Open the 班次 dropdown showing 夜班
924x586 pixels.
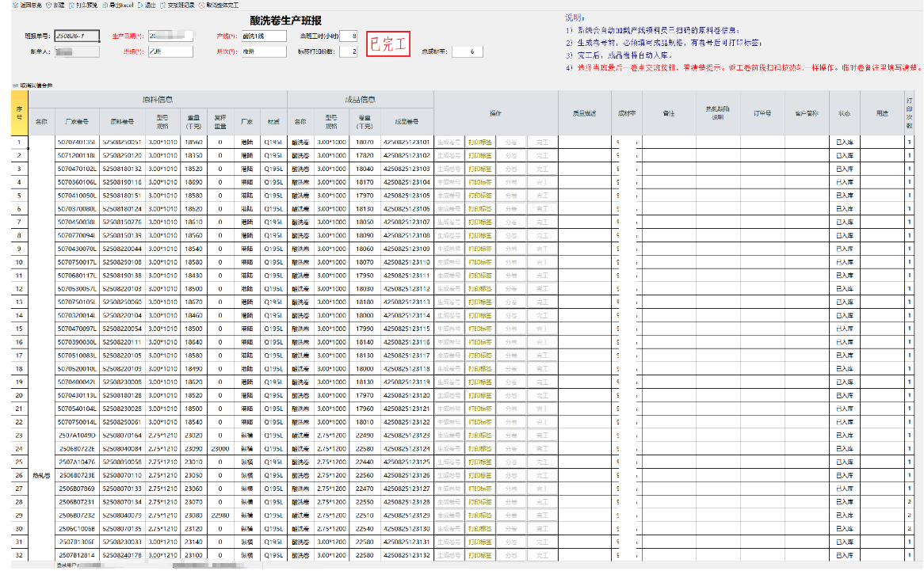[x=263, y=51]
